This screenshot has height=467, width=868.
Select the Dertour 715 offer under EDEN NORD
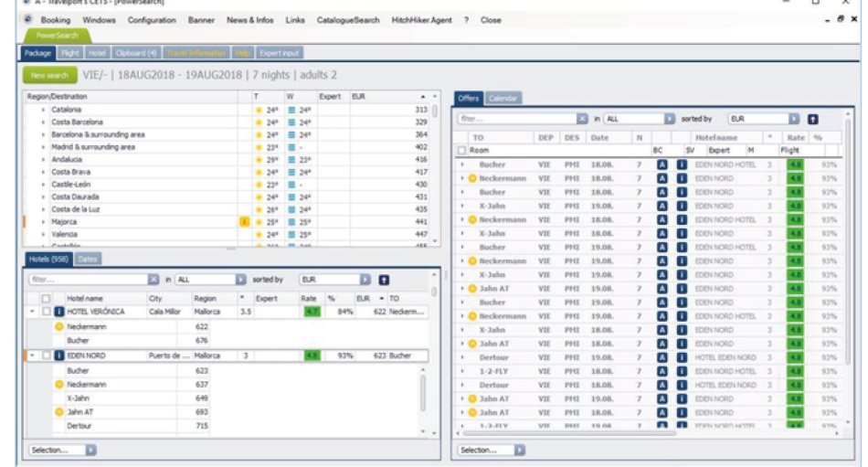click(x=131, y=426)
